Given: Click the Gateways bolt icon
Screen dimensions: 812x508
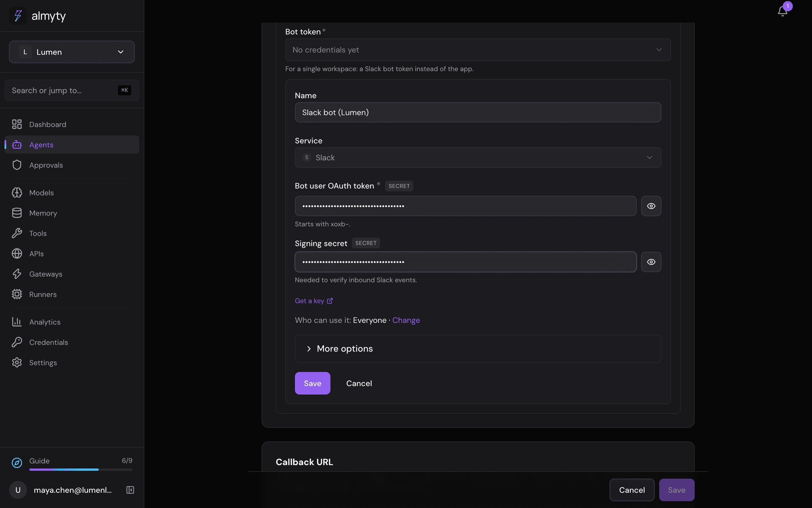Looking at the screenshot, I should click(17, 274).
